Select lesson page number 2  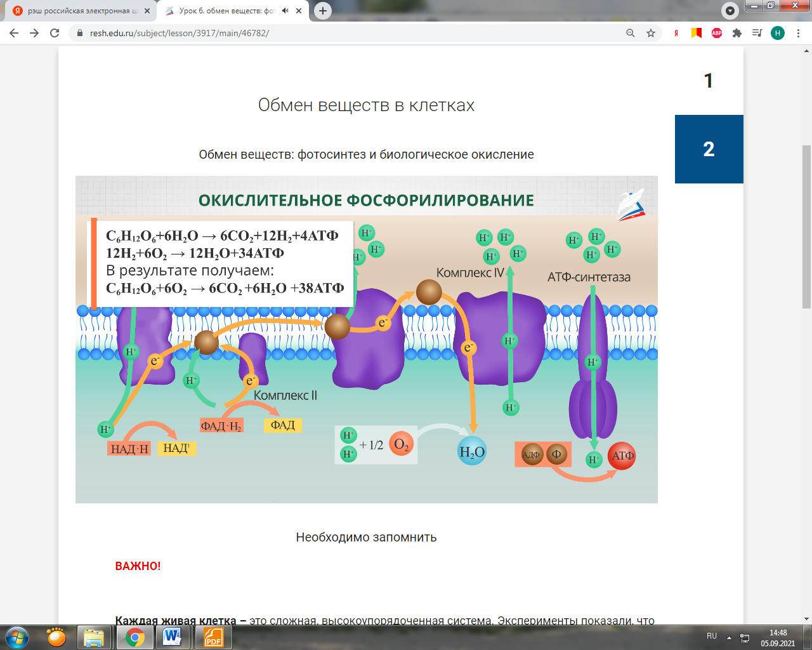click(709, 149)
